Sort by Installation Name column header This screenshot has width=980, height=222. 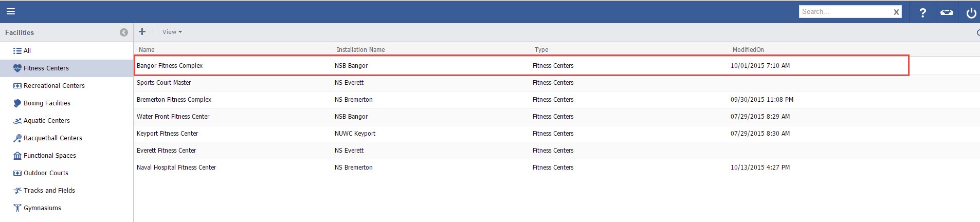[x=360, y=50]
